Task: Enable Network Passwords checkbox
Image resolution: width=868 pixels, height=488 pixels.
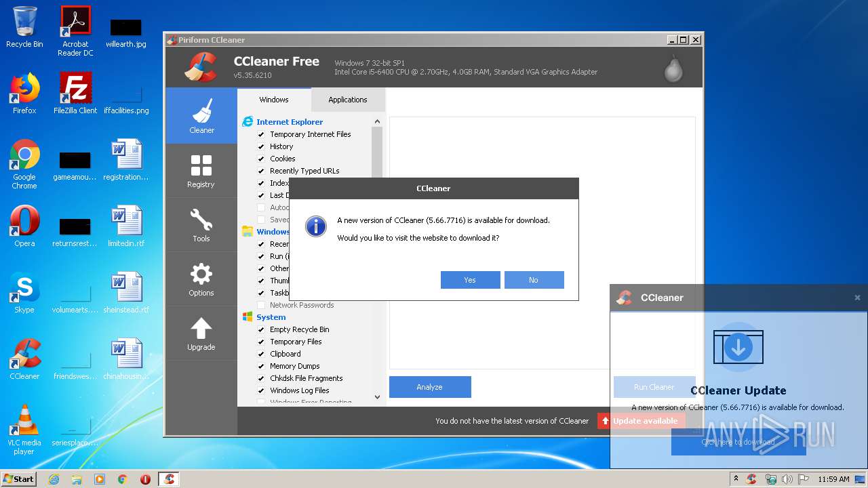Action: (261, 305)
